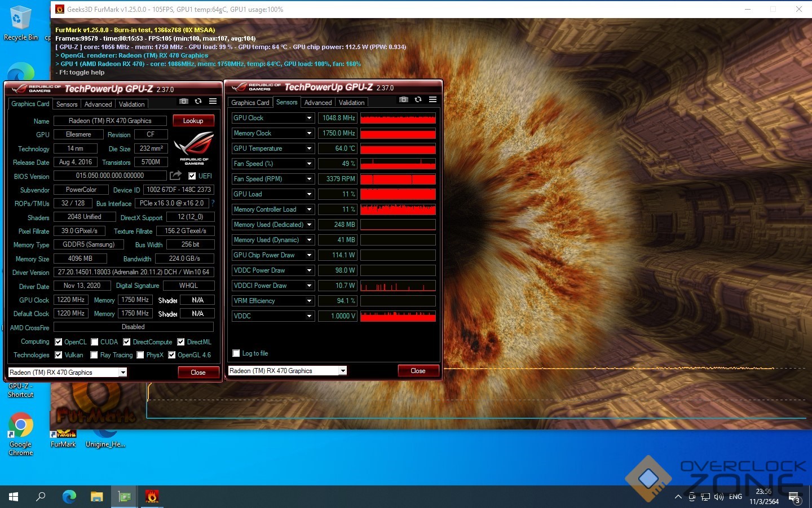812x508 pixels.
Task: Open the hamburger menu in Graphics Card window
Action: point(213,101)
